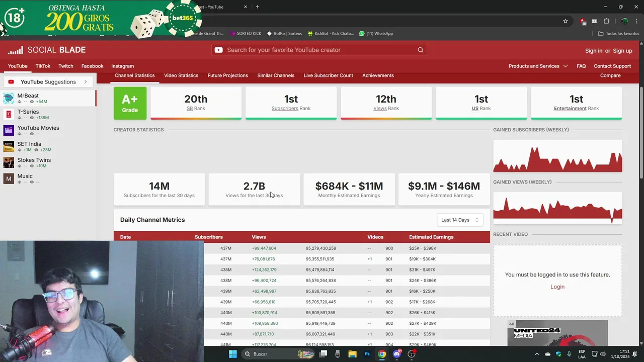
Task: Bookmark this page with the star icon
Action: (x=566, y=21)
